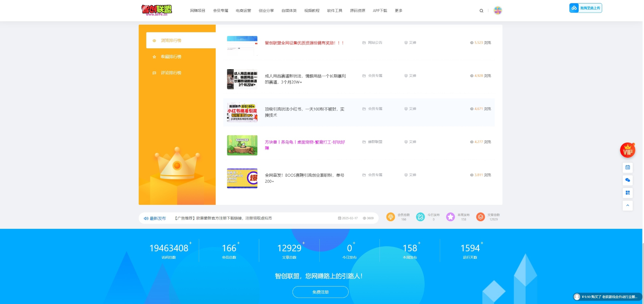Click the eye icon next to 4,928 浏览
The image size is (644, 304).
click(472, 76)
